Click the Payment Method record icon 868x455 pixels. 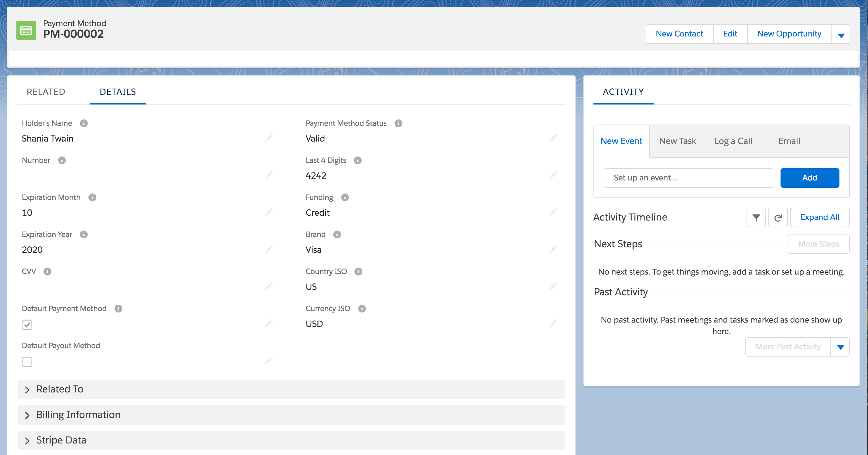click(27, 30)
